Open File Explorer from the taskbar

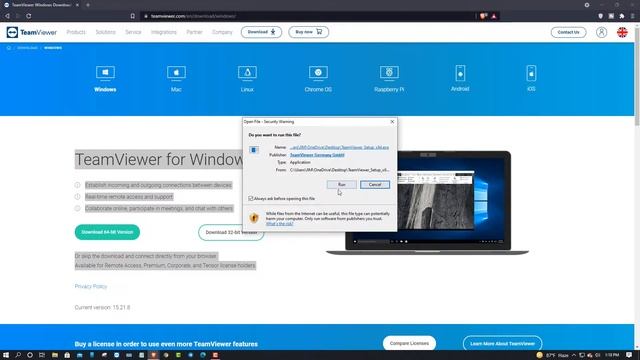coord(55,355)
